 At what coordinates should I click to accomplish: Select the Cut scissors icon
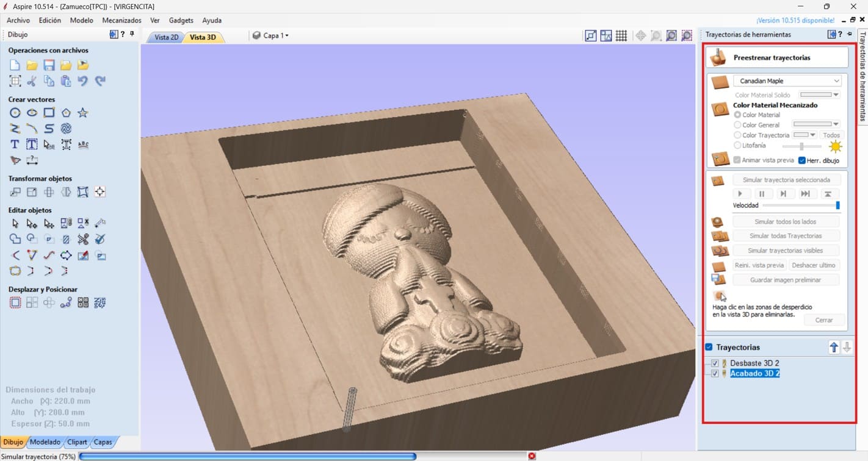(32, 81)
